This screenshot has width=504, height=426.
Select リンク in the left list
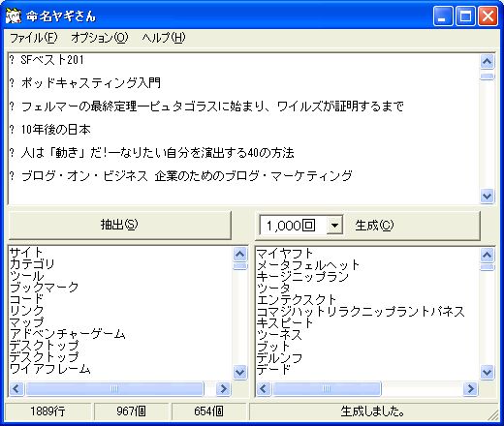26,311
